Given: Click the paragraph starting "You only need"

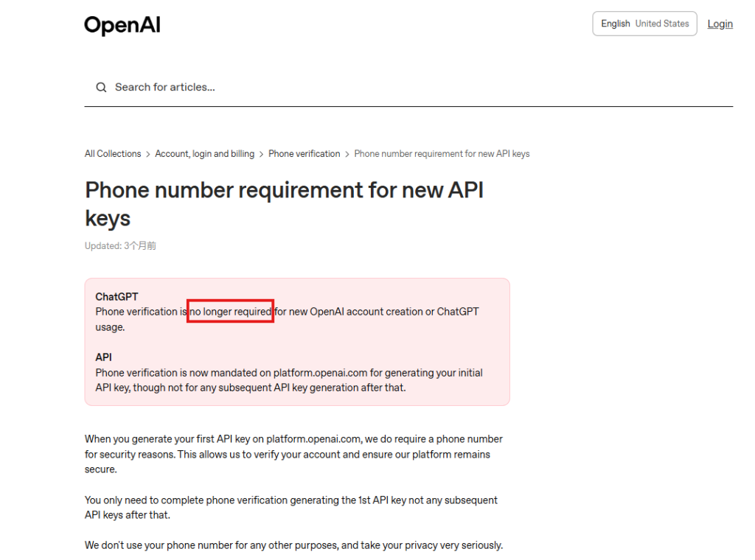Looking at the screenshot, I should [290, 507].
